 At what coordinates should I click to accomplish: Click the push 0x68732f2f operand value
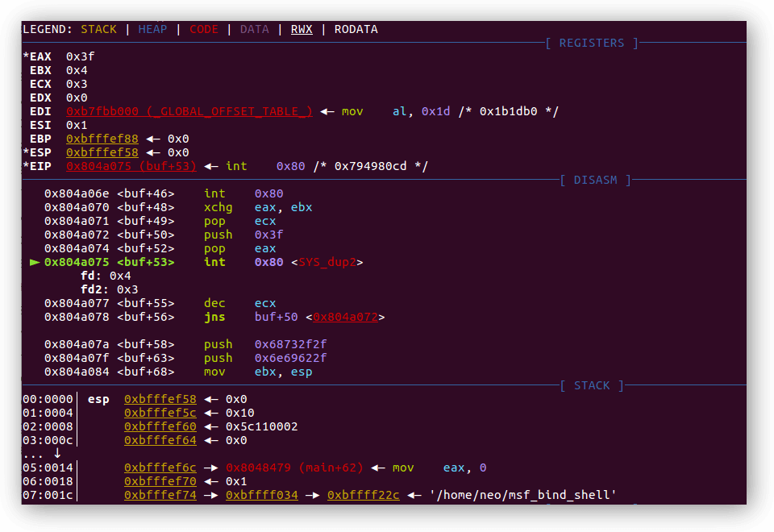click(290, 344)
